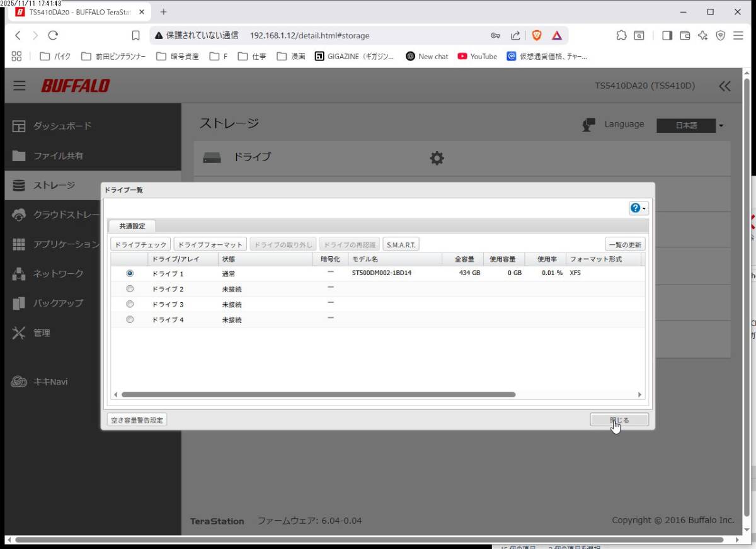Click the drive settings gear icon
Viewport: 756px width, 549px height.
click(x=437, y=158)
